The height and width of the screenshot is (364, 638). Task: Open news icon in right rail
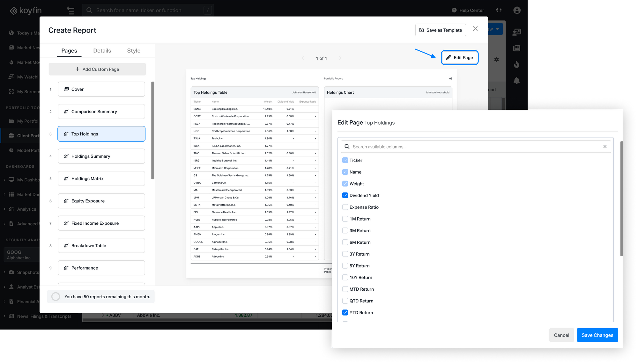point(516,48)
